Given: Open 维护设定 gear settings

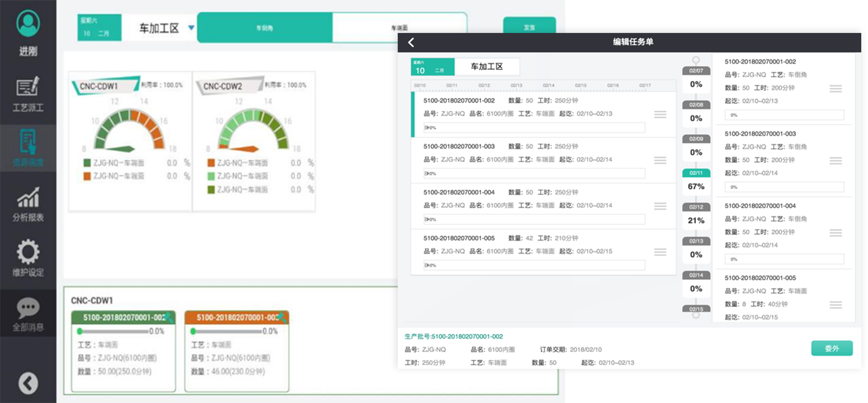Looking at the screenshot, I should [28, 252].
